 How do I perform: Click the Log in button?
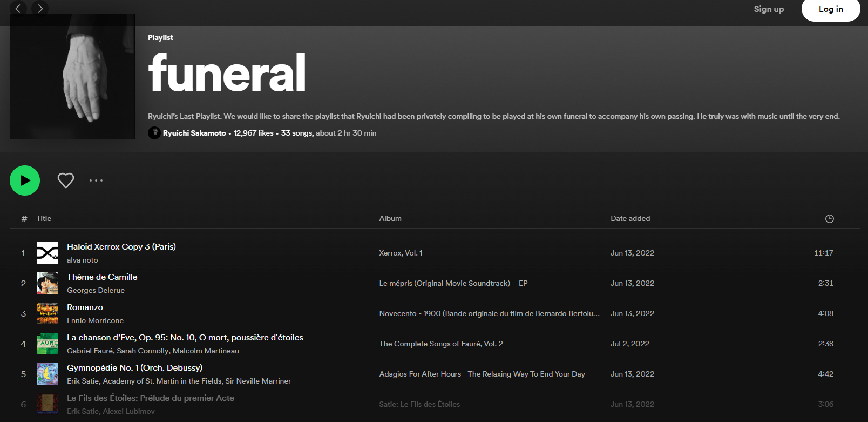(x=831, y=9)
